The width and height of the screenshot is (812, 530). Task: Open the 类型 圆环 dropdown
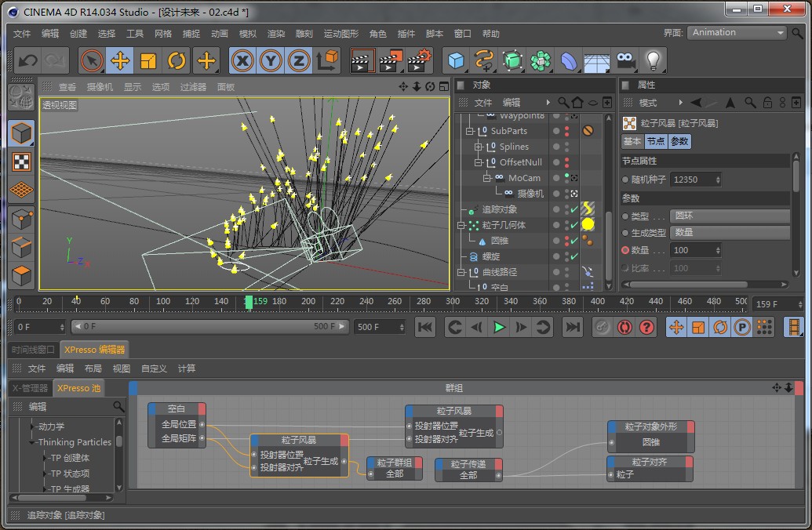point(730,216)
